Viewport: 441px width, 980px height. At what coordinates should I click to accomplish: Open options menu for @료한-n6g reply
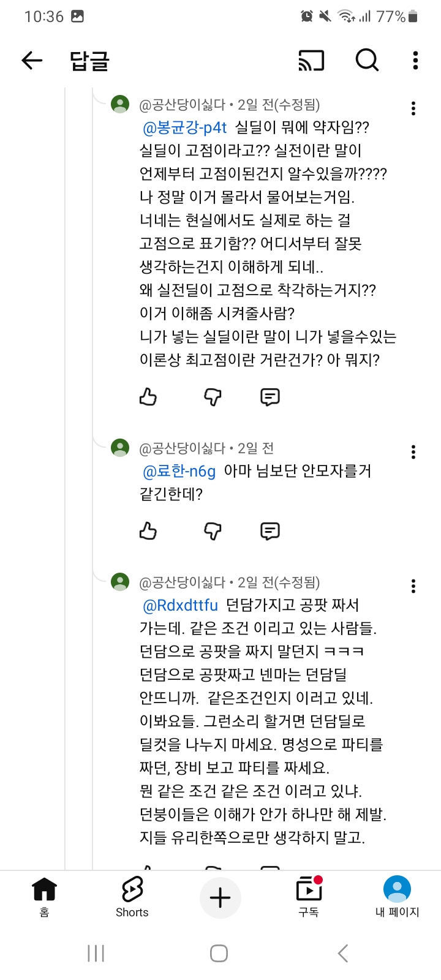[413, 452]
